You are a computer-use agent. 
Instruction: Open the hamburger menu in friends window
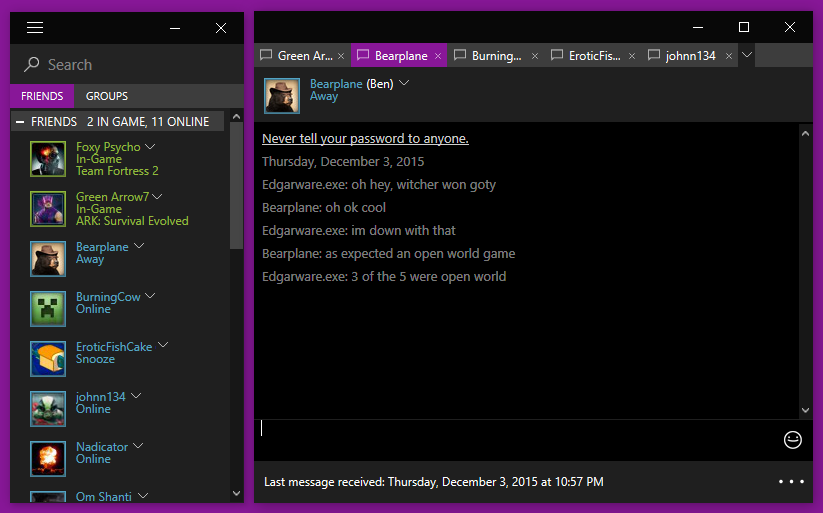point(35,28)
